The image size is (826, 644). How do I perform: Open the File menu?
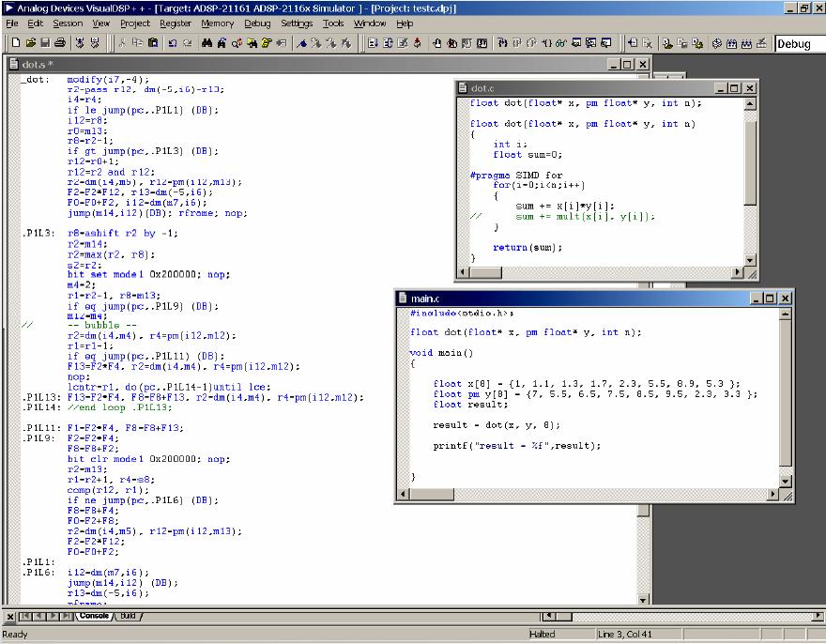11,23
